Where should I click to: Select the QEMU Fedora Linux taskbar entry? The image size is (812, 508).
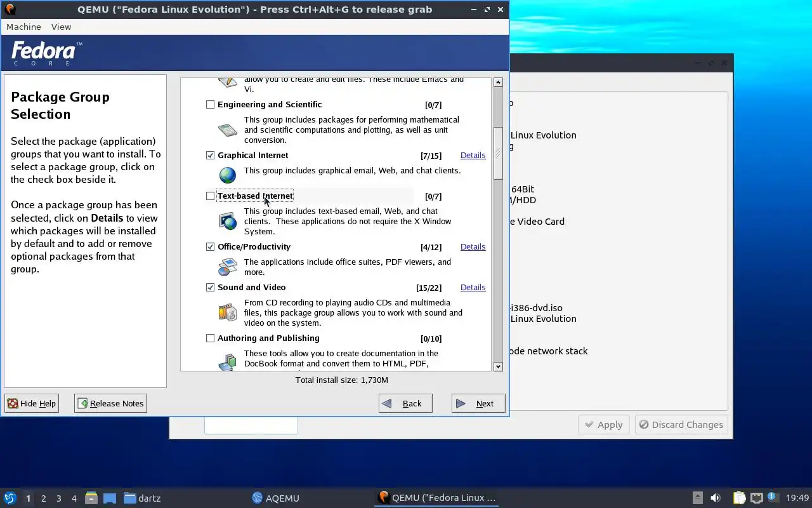436,498
